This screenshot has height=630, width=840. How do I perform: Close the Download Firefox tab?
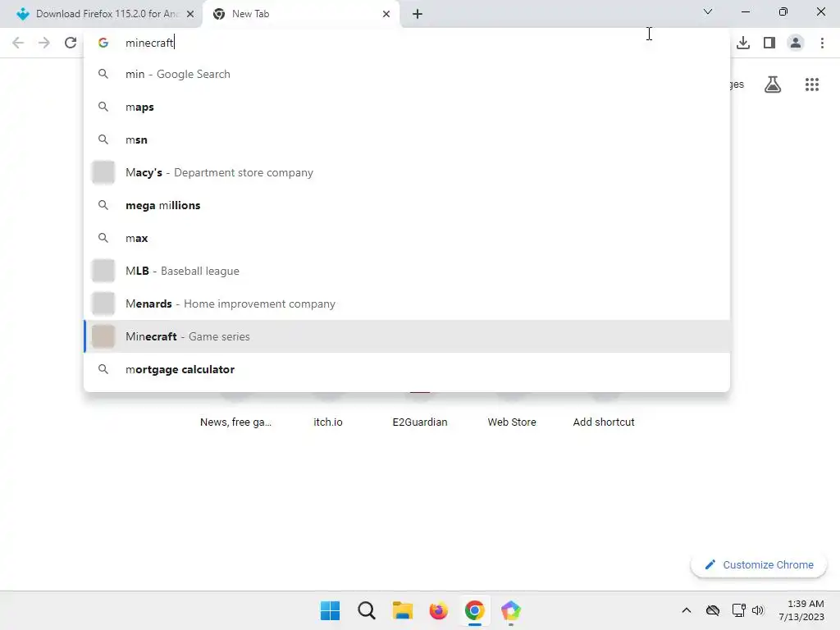click(x=190, y=14)
